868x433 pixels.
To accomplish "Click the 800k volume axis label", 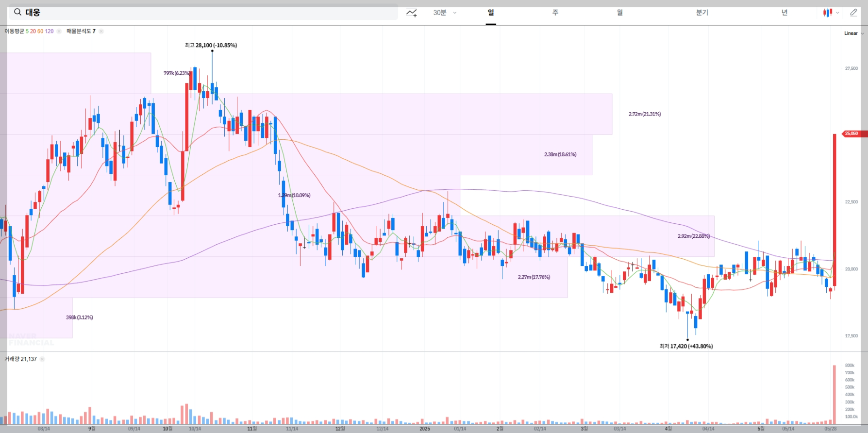I will click(x=850, y=366).
